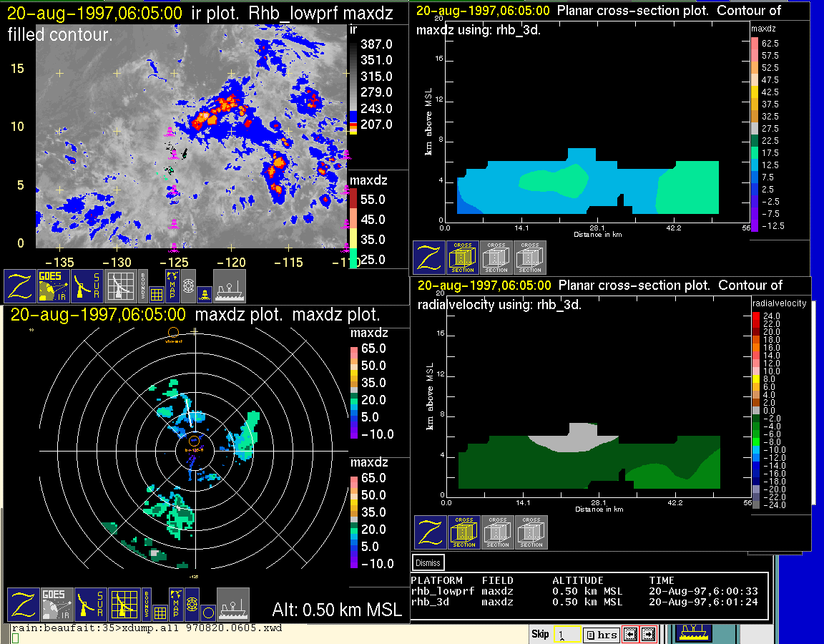Screen dimensions: 824x644
Task: Click the radialvelocity color bar
Action: tap(756, 411)
